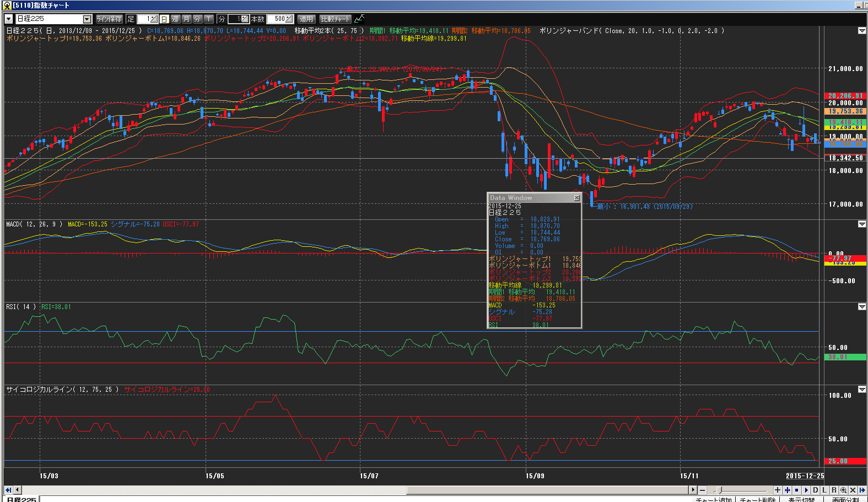Screen dimensions: 868x502
Task: Select the 日経225 bottom tab
Action: click(x=21, y=499)
